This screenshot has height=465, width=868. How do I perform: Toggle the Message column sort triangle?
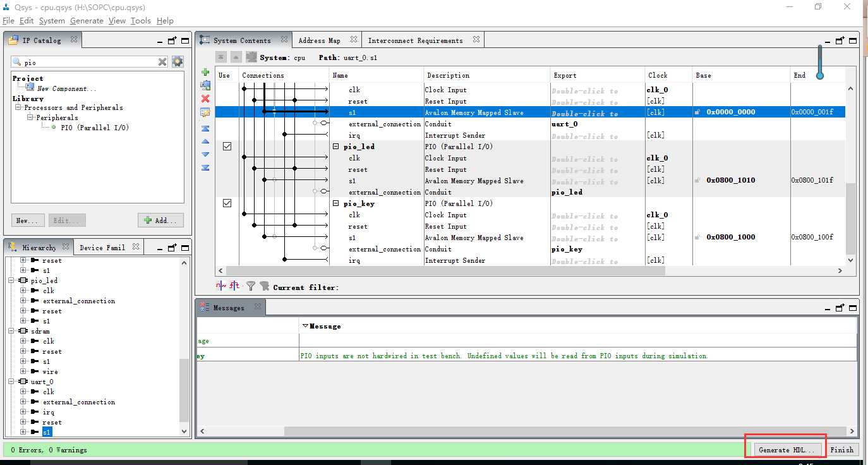pyautogui.click(x=305, y=326)
